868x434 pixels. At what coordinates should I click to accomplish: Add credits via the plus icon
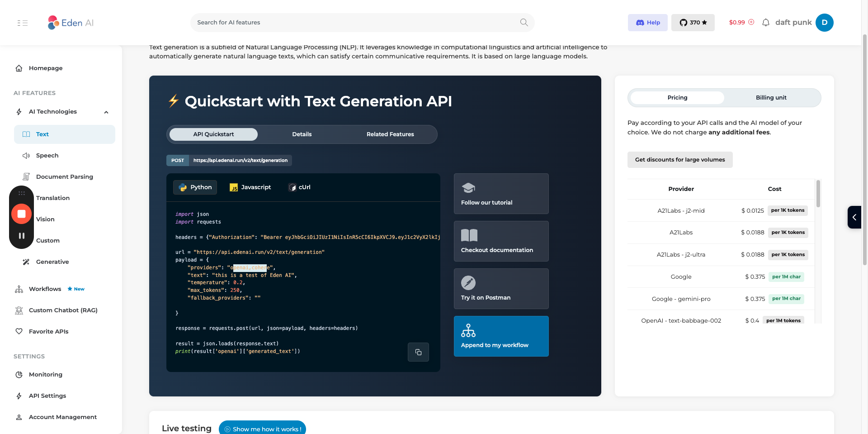pos(751,22)
